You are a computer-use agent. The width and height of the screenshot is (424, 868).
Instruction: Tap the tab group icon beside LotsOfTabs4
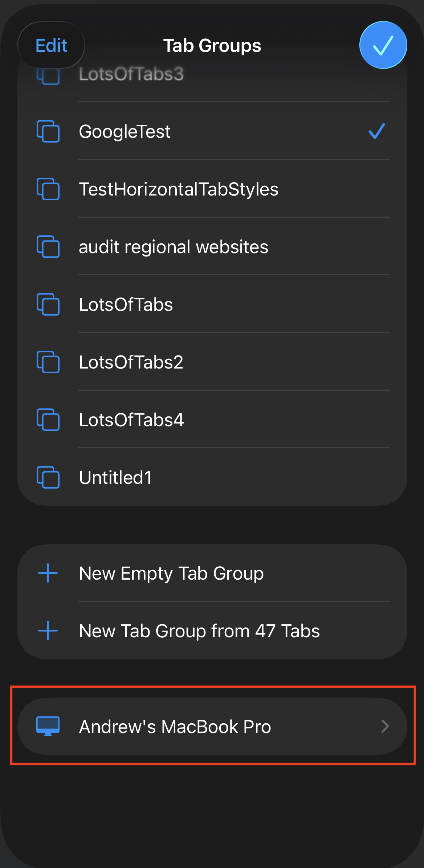[x=48, y=420]
